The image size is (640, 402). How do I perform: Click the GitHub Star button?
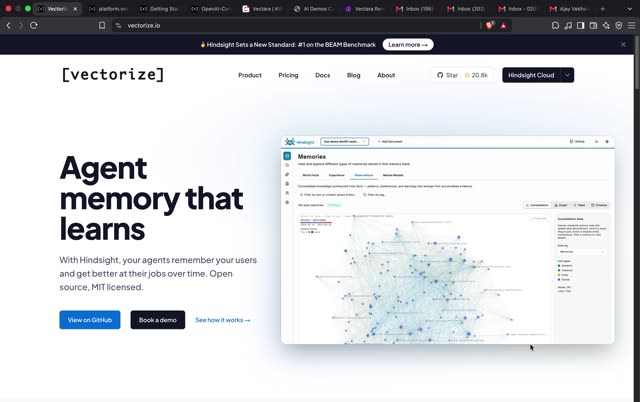pos(447,75)
